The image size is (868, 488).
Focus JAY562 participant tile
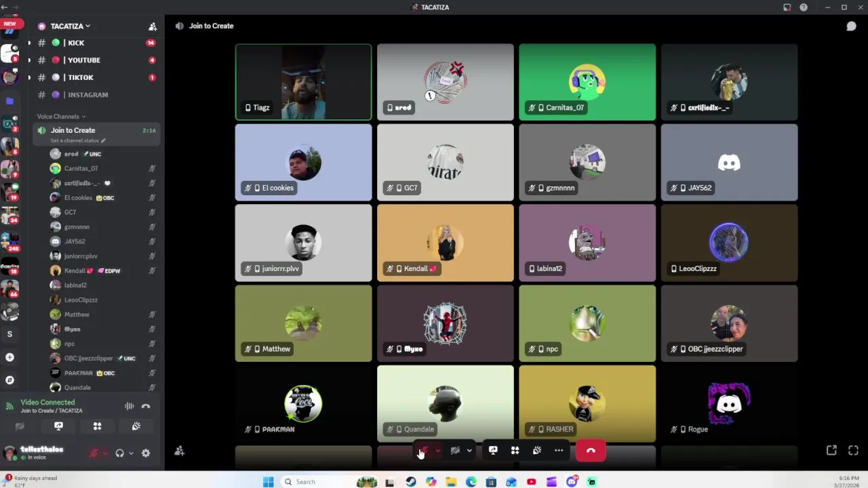coord(729,163)
